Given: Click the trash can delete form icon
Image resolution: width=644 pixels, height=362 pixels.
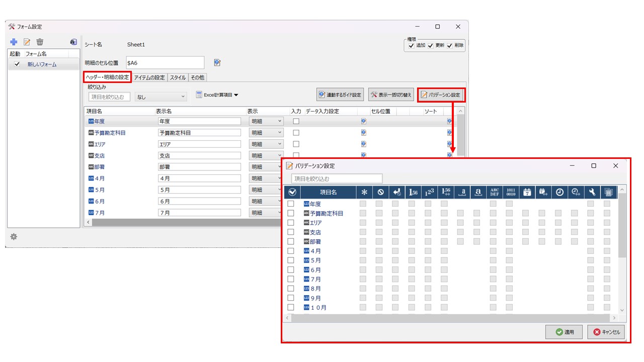Looking at the screenshot, I should [x=40, y=42].
